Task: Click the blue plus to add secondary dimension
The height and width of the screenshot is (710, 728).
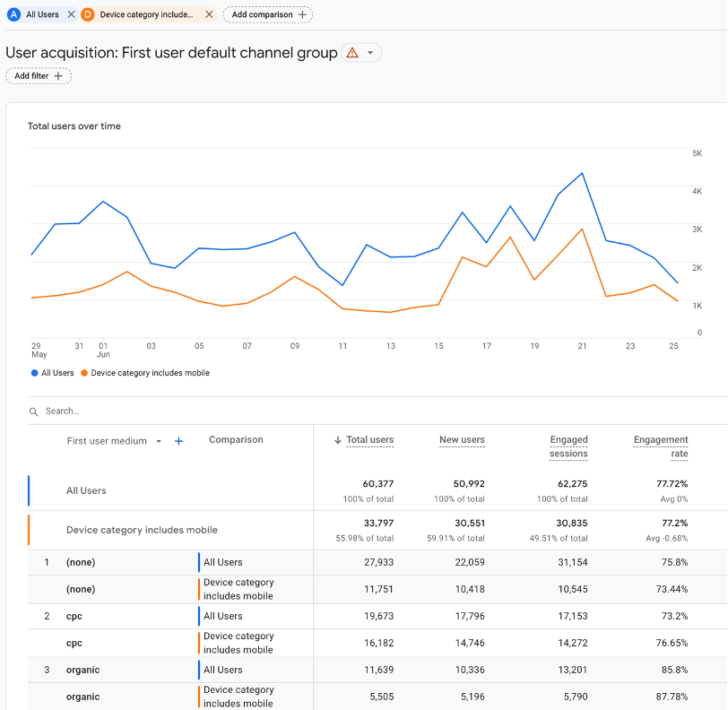Action: 178,441
